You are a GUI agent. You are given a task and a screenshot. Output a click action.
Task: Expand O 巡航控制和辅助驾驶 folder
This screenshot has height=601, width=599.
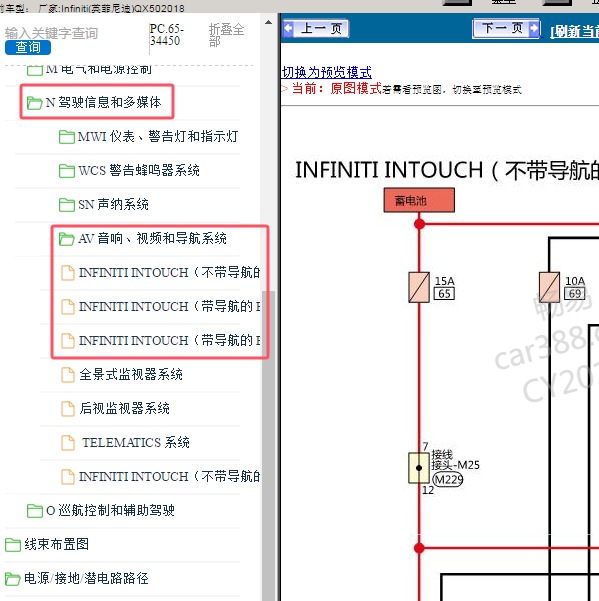tap(101, 510)
